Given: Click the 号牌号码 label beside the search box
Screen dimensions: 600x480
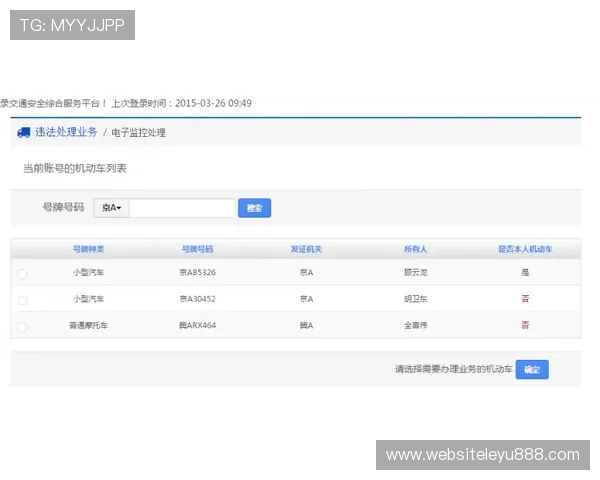Looking at the screenshot, I should 63,207.
